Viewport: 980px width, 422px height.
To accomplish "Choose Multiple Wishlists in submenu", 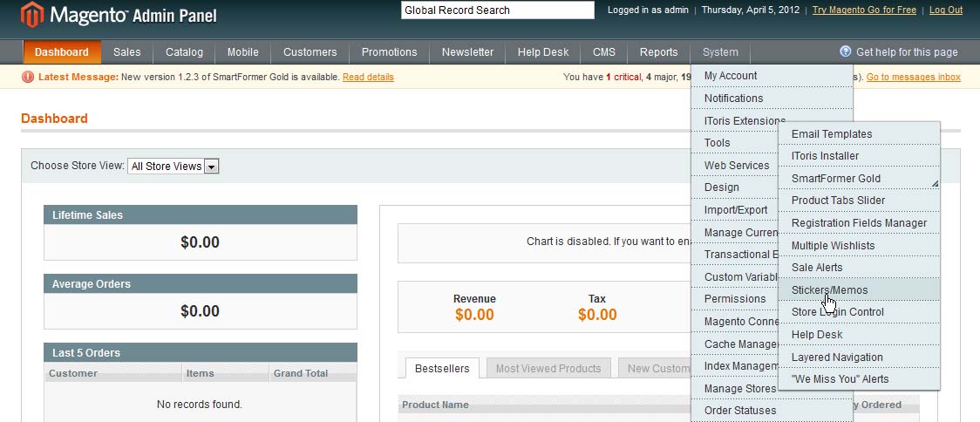I will 859,245.
